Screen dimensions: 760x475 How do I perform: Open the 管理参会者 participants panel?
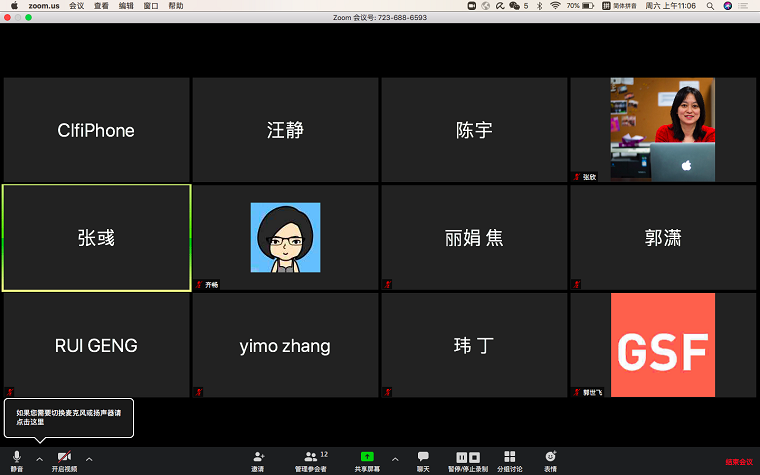click(310, 458)
